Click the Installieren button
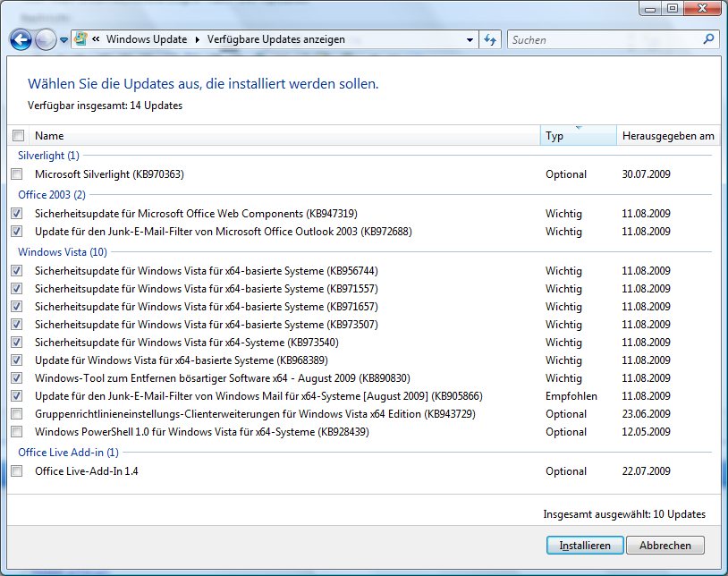The width and height of the screenshot is (728, 576). (x=585, y=546)
